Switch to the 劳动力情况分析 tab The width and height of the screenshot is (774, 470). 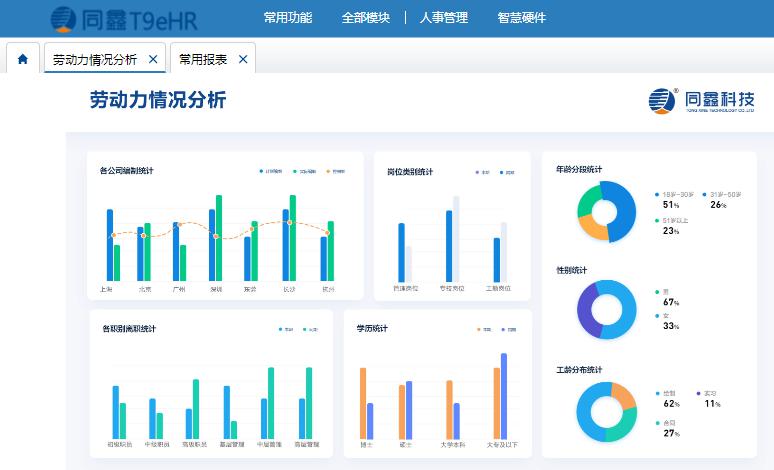(94, 59)
